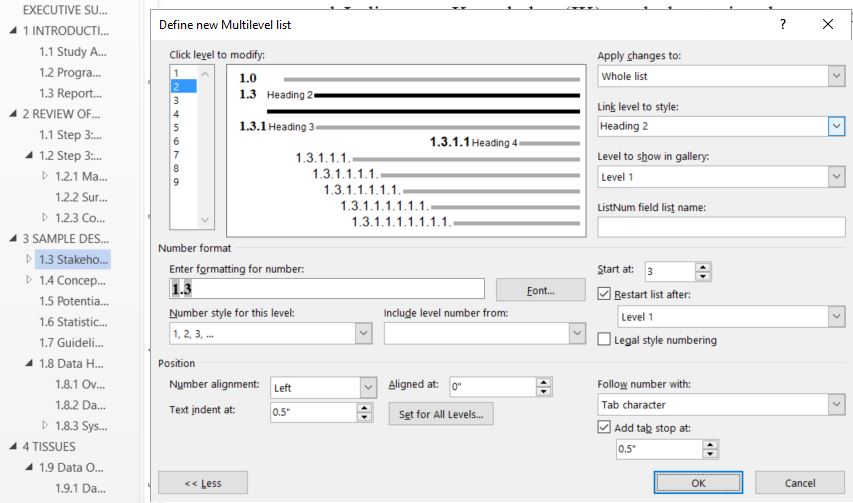The height and width of the screenshot is (503, 853).
Task: Click Set for All Levels button
Action: point(441,414)
